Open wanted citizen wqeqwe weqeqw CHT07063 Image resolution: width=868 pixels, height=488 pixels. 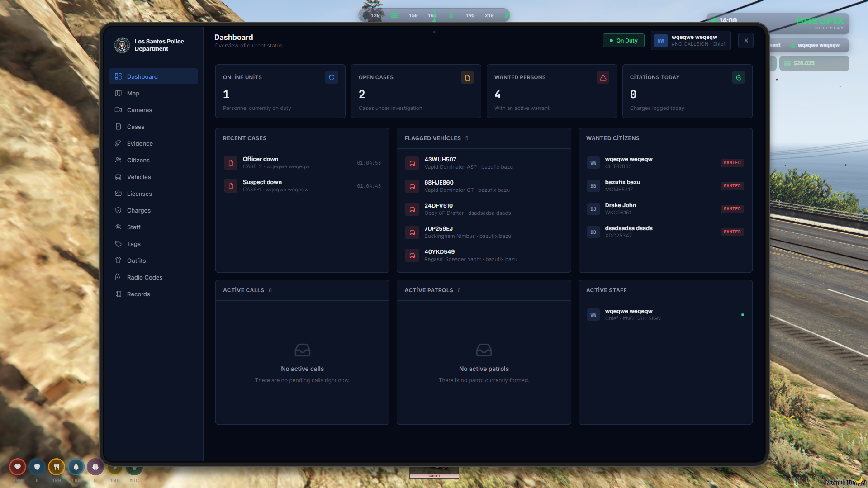click(x=665, y=163)
